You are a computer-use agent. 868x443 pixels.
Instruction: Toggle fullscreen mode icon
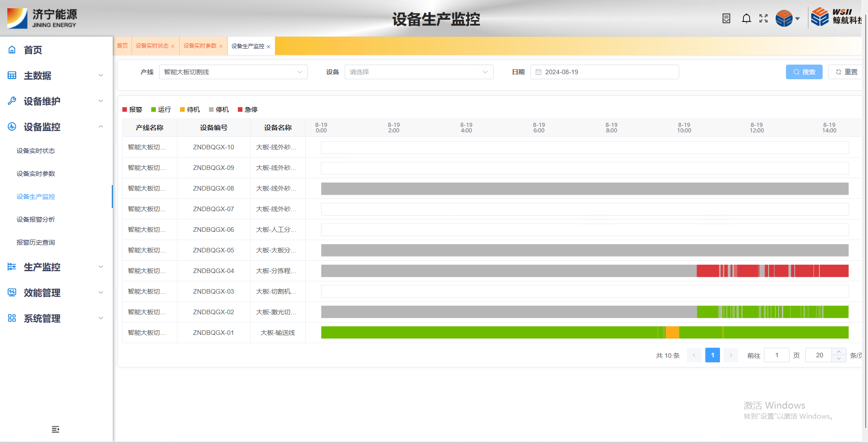point(764,18)
